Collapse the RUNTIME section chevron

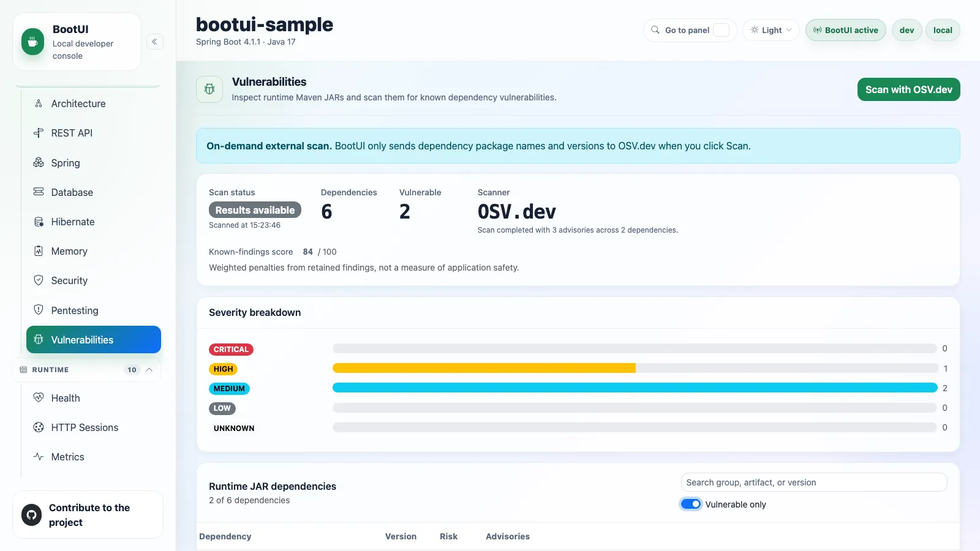pyautogui.click(x=149, y=370)
